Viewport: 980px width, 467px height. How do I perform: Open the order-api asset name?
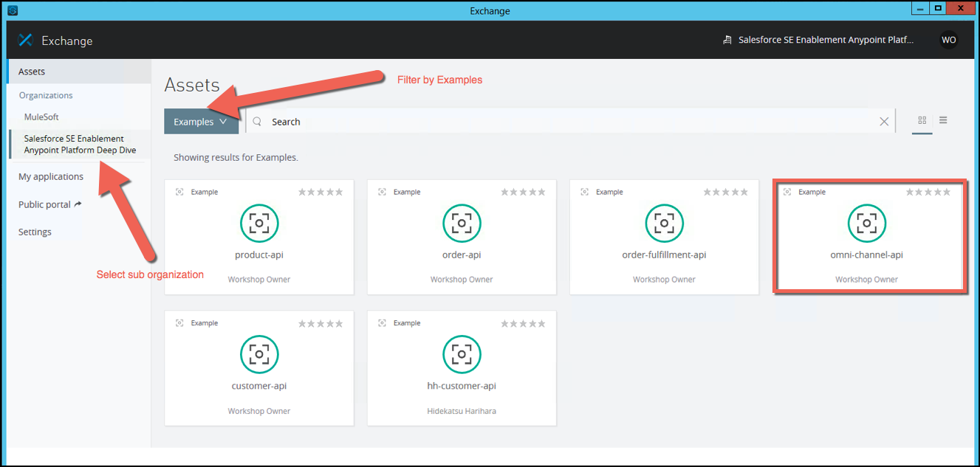pyautogui.click(x=462, y=255)
